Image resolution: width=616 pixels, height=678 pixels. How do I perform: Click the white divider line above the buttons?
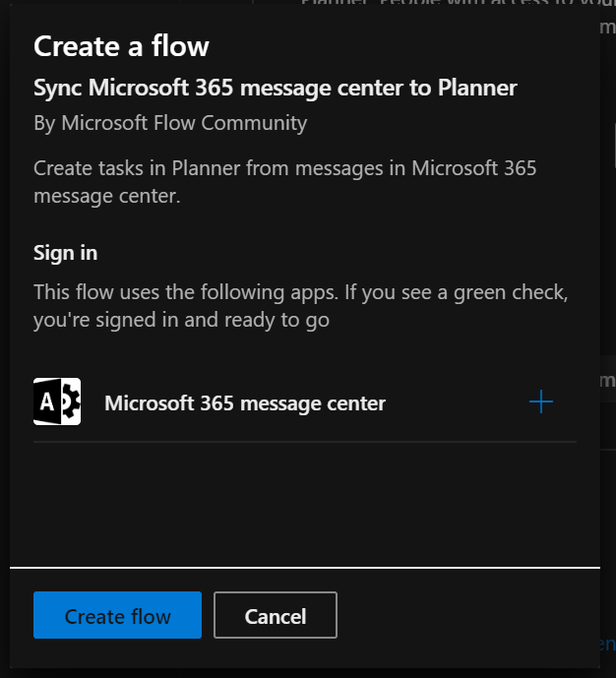(x=305, y=568)
